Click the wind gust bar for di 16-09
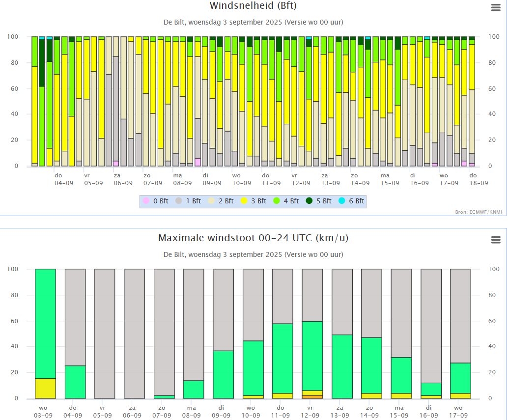This screenshot has width=508, height=420. [x=431, y=334]
